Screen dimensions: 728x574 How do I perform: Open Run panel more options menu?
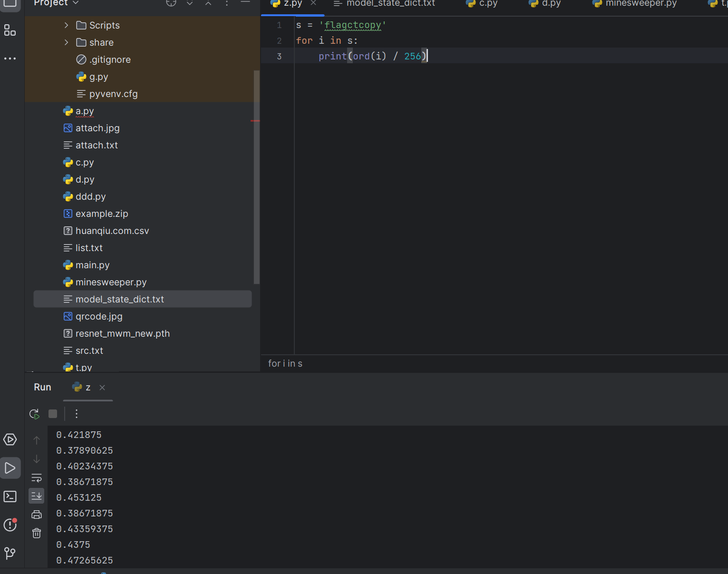click(x=76, y=414)
